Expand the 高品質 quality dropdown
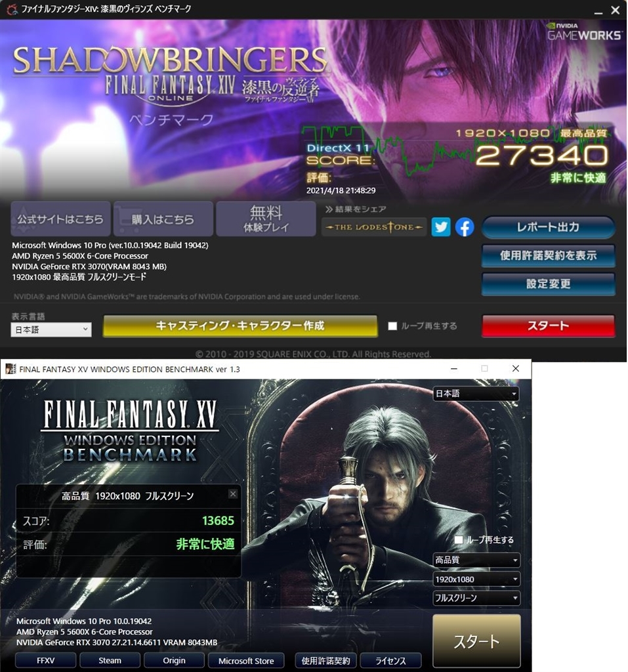 tap(476, 560)
